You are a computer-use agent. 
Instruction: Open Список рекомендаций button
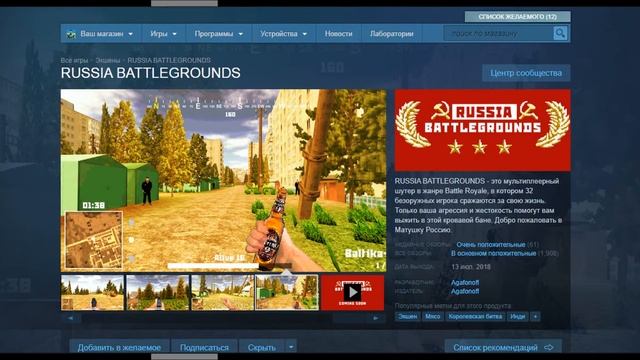point(503,347)
